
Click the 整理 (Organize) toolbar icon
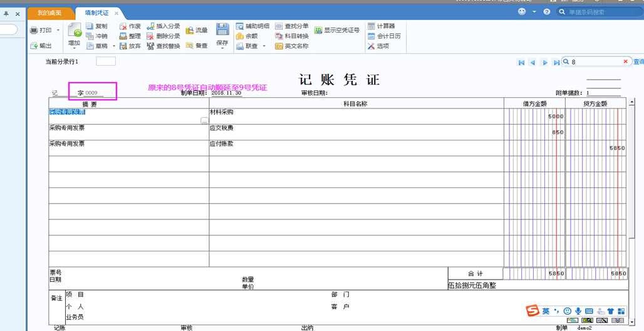123,36
